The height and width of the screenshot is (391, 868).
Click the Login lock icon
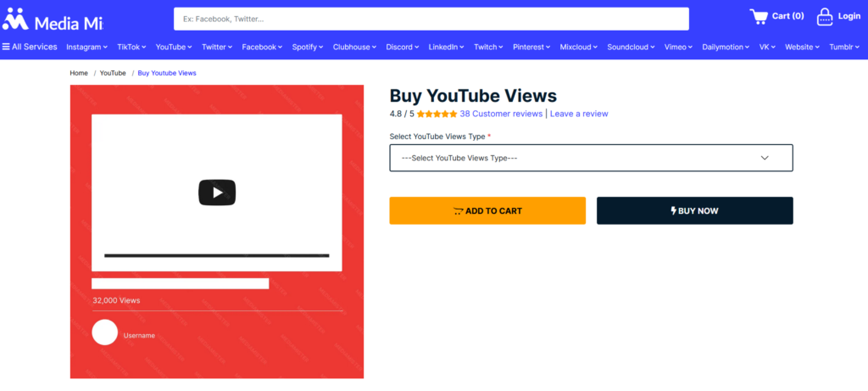click(825, 17)
